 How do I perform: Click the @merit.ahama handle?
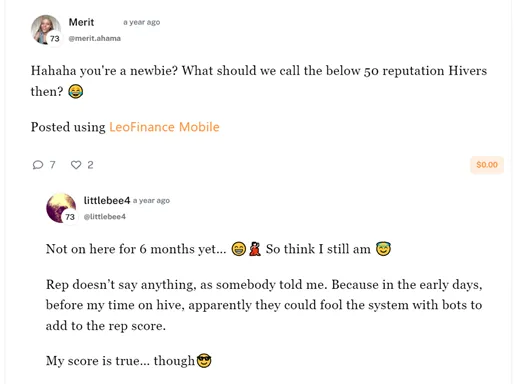95,38
